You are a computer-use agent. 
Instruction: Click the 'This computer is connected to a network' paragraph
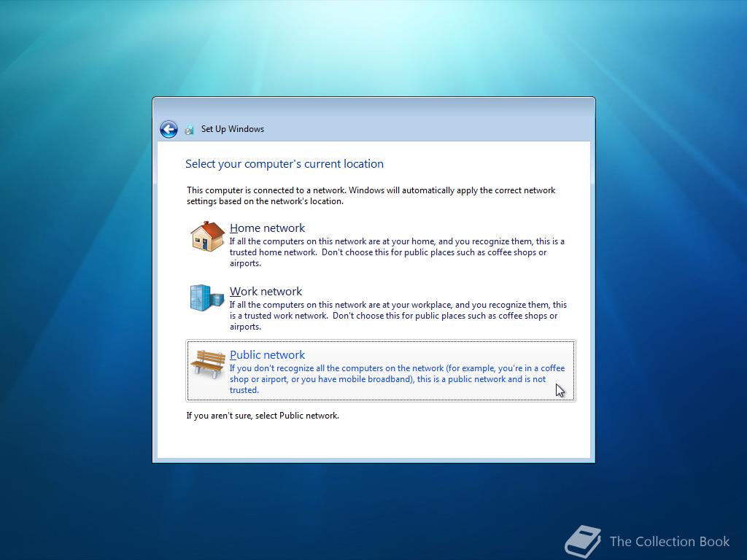(371, 195)
